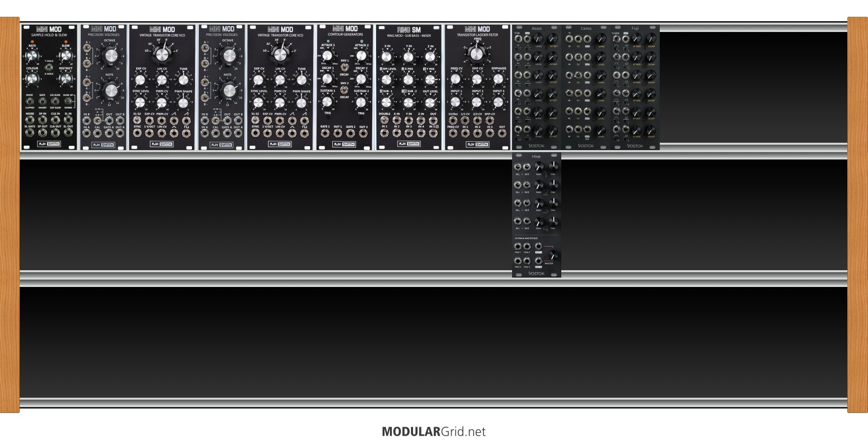Click the 'Fuji' module title
The width and height of the screenshot is (868, 442).
click(x=635, y=29)
